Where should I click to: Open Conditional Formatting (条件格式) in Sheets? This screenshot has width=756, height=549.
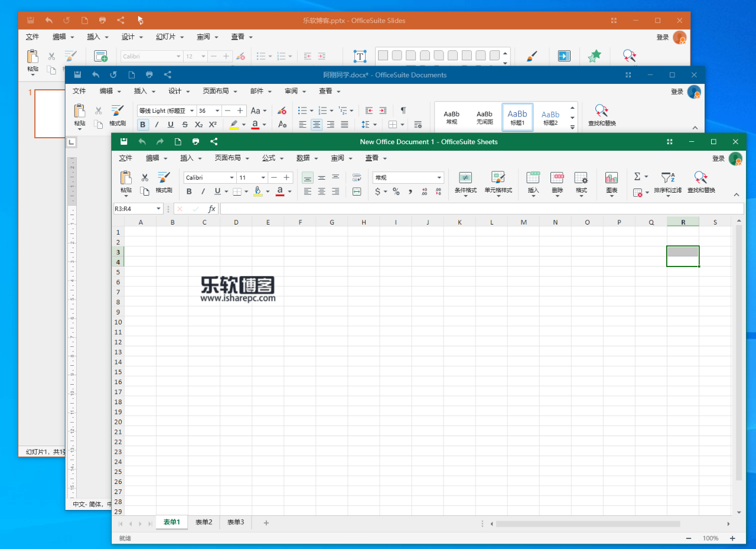[465, 183]
